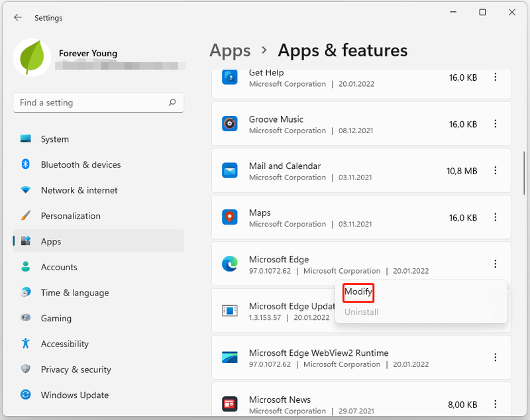Open WebView2 Runtime more options
This screenshot has width=530, height=420.
(x=495, y=357)
